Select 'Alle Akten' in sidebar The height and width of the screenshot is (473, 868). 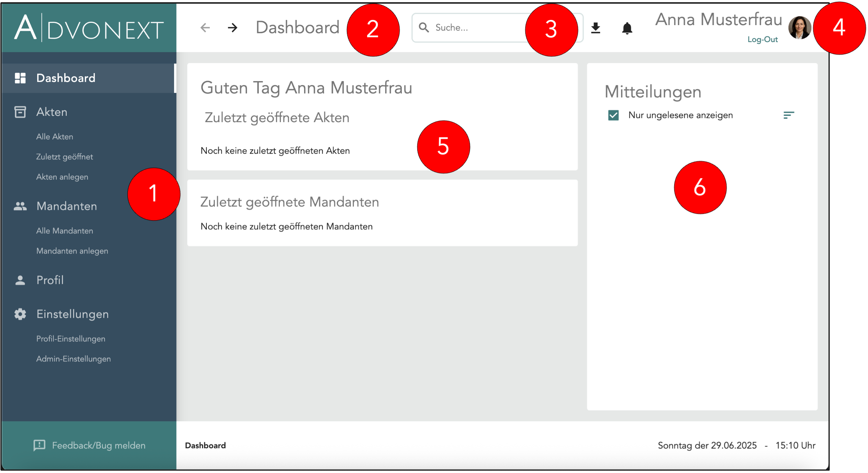tap(55, 137)
